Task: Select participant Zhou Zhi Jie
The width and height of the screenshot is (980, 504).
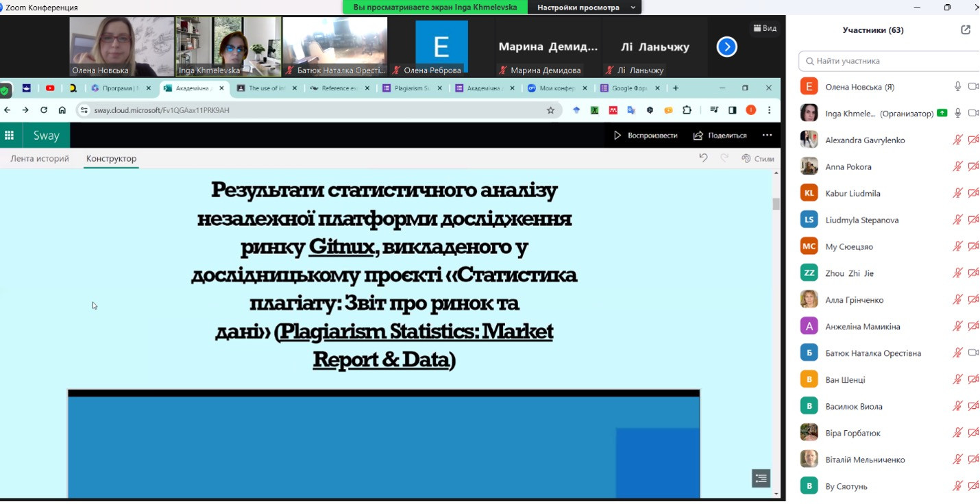Action: tap(890, 273)
